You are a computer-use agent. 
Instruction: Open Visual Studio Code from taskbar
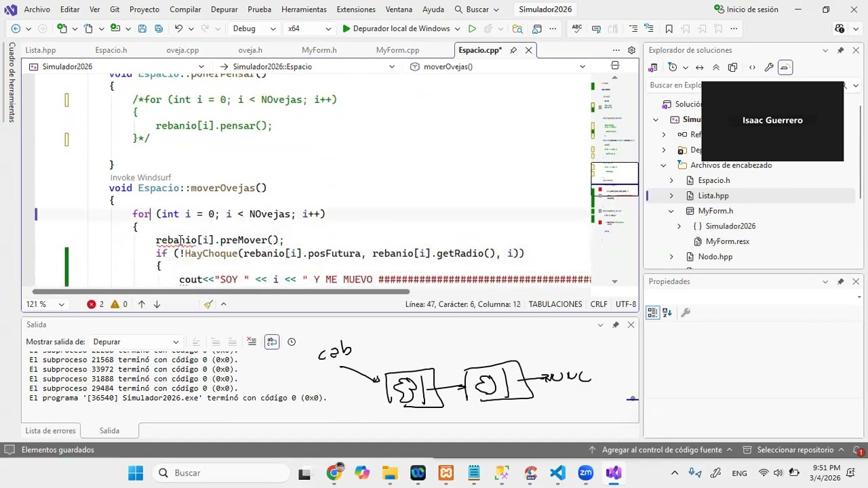click(557, 473)
